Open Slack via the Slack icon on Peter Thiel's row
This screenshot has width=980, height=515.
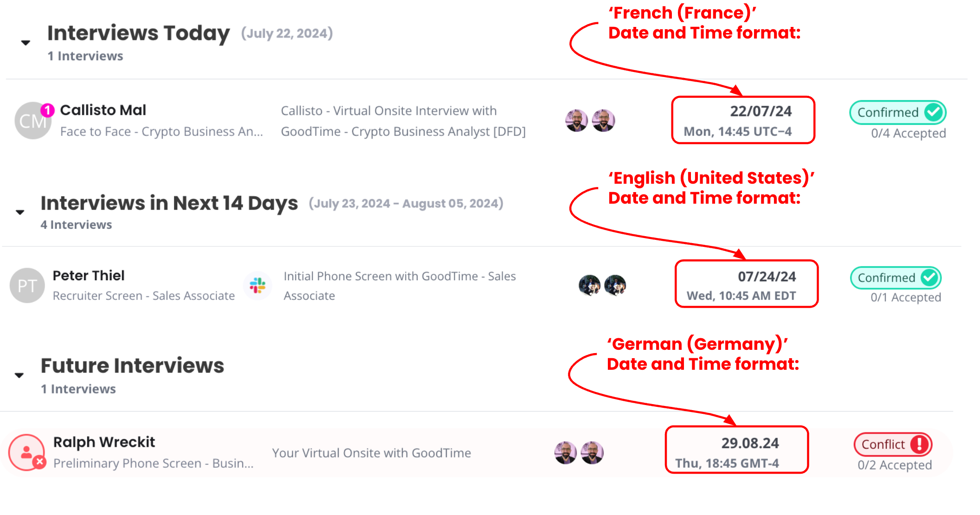point(258,285)
